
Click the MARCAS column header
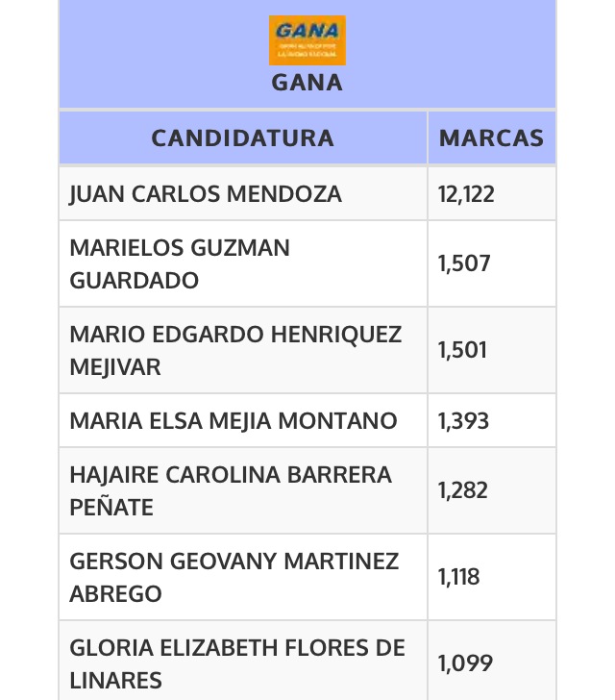[x=491, y=137]
